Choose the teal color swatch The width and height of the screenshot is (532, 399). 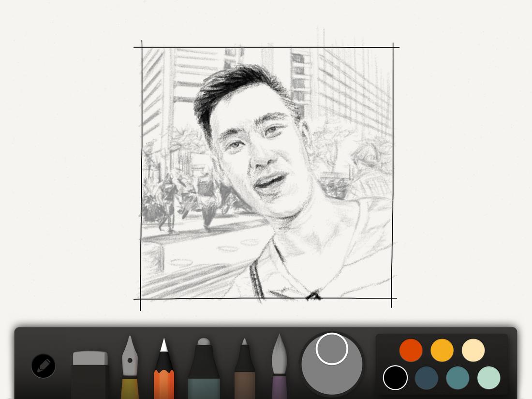click(458, 379)
